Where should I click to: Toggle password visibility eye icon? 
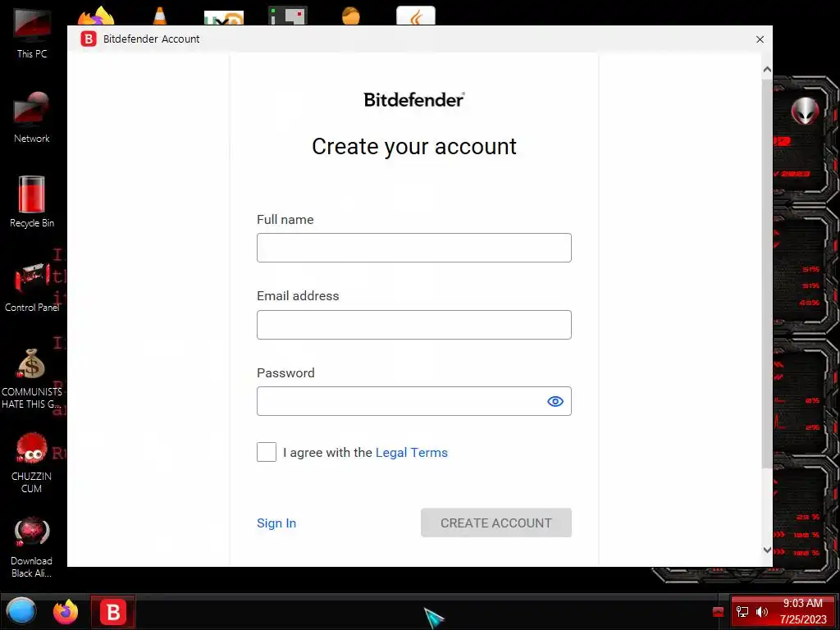coord(555,401)
